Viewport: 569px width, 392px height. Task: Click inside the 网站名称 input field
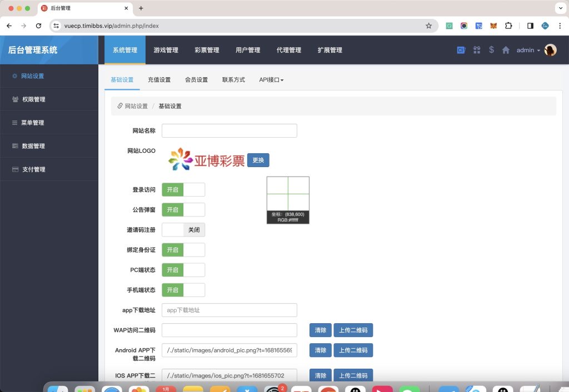[x=229, y=130]
